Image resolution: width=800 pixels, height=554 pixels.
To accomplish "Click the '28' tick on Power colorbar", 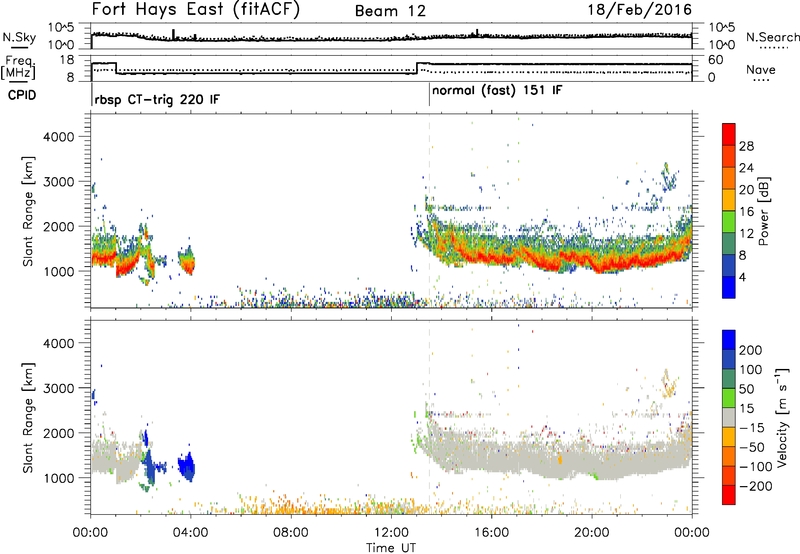I will [746, 146].
